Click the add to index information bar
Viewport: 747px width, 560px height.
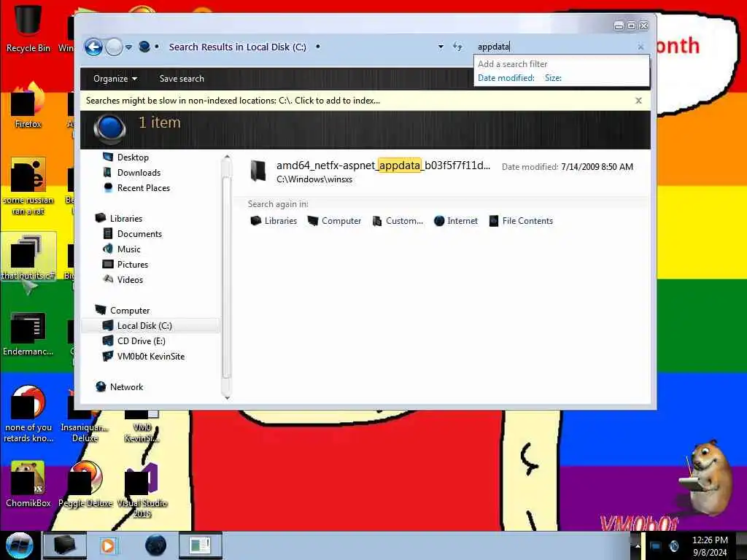pyautogui.click(x=365, y=101)
